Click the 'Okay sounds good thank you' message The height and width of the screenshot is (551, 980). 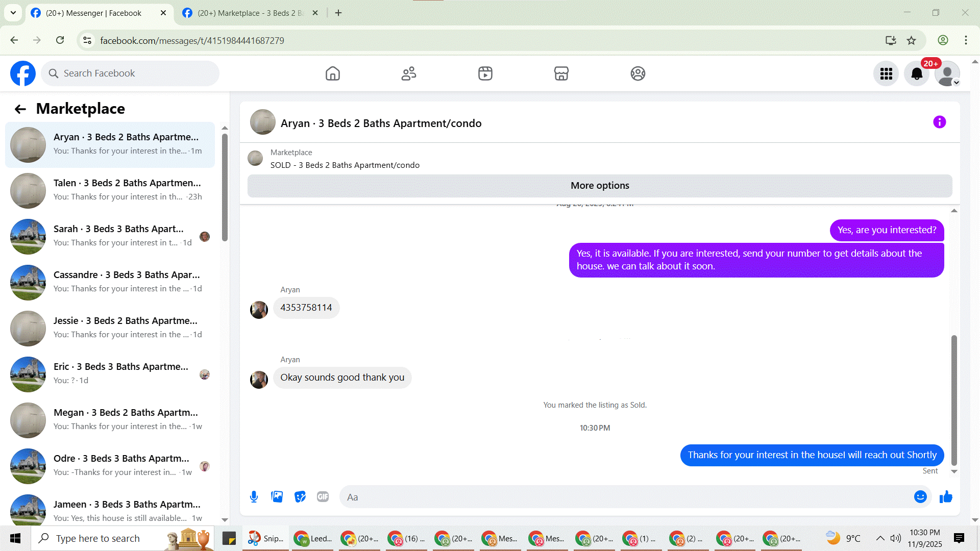[x=342, y=378]
